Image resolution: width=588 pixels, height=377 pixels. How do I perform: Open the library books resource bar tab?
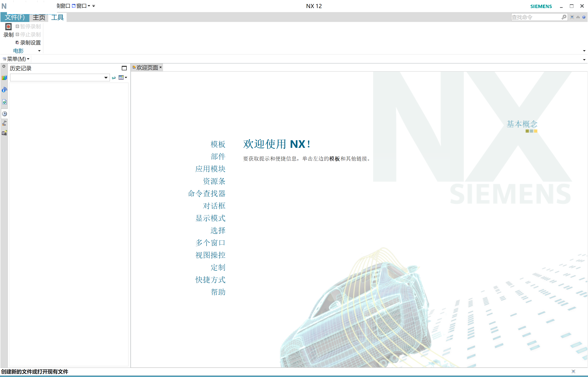tap(4, 78)
